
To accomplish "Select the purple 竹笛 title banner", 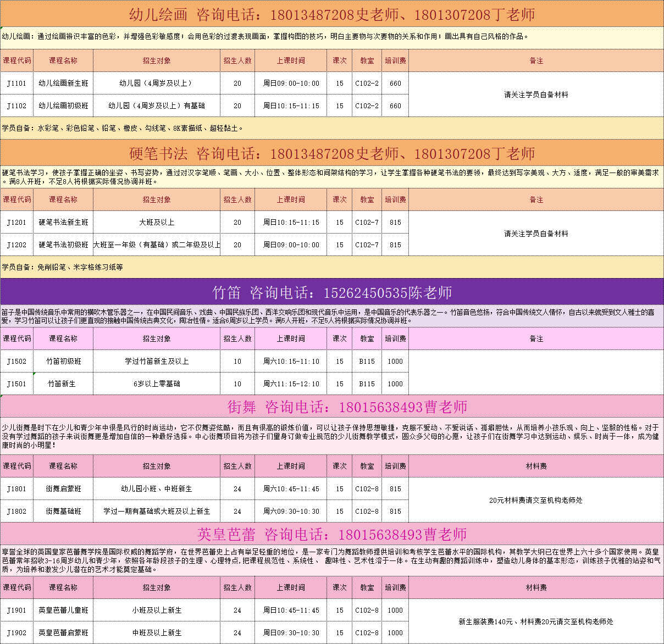I will (x=332, y=292).
